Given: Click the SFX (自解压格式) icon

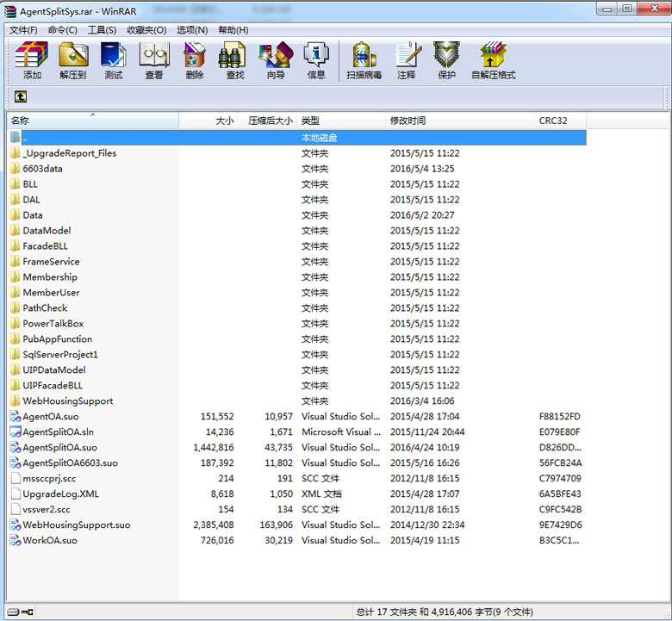Looking at the screenshot, I should point(493,60).
